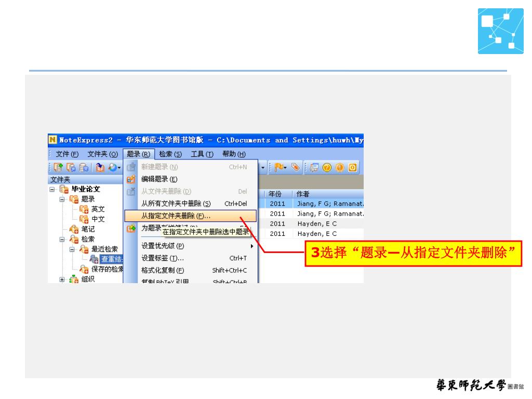
Task: Select the 中文 folder
Action: coord(98,219)
